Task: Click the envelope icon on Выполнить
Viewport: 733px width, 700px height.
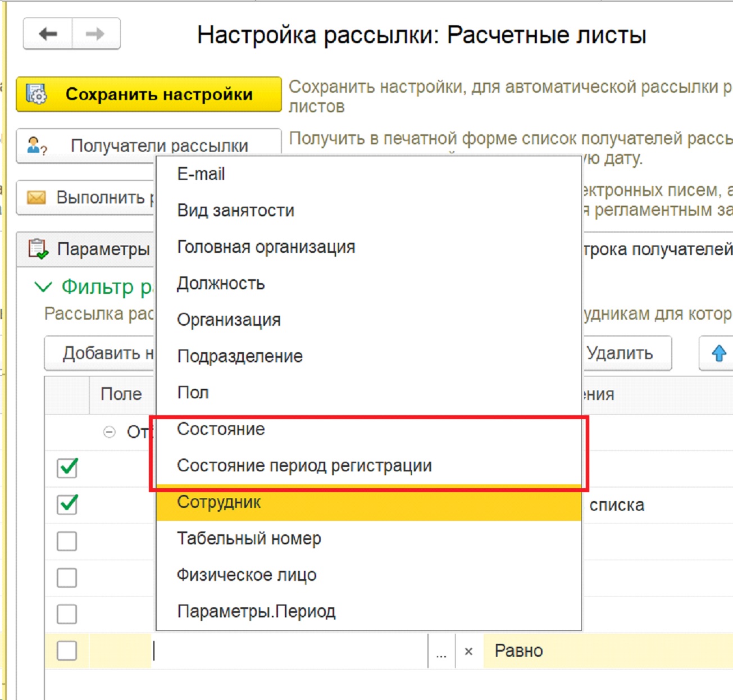Action: [37, 198]
